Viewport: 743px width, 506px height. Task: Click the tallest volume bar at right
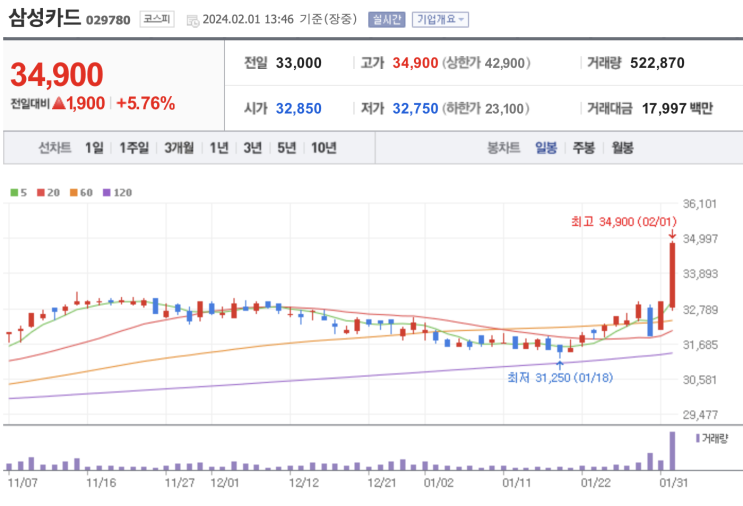[672, 451]
